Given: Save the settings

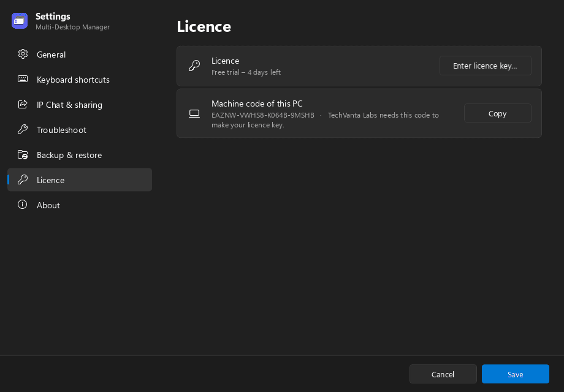Looking at the screenshot, I should point(515,374).
